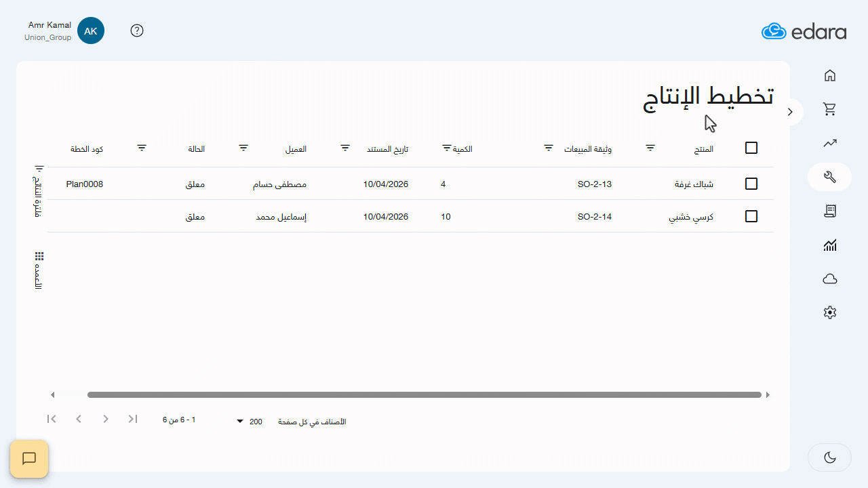
Task: Click the '>|' pagination arrow icon
Action: pos(133,419)
